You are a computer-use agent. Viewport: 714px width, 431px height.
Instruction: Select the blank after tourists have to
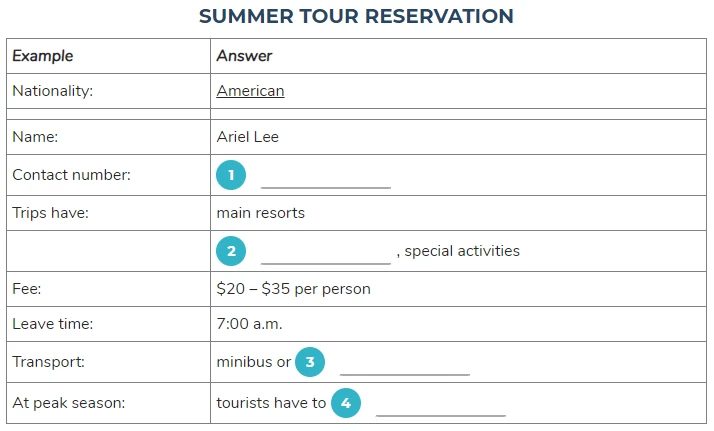(x=441, y=409)
